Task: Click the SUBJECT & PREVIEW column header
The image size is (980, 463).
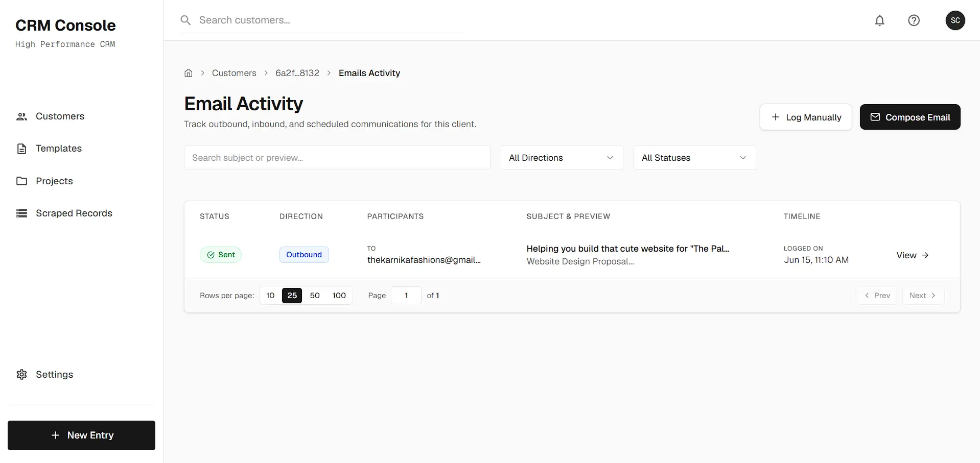Action: tap(568, 216)
